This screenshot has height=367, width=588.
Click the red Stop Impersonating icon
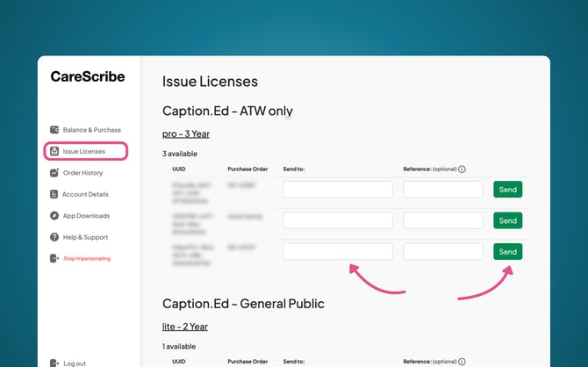coord(54,258)
